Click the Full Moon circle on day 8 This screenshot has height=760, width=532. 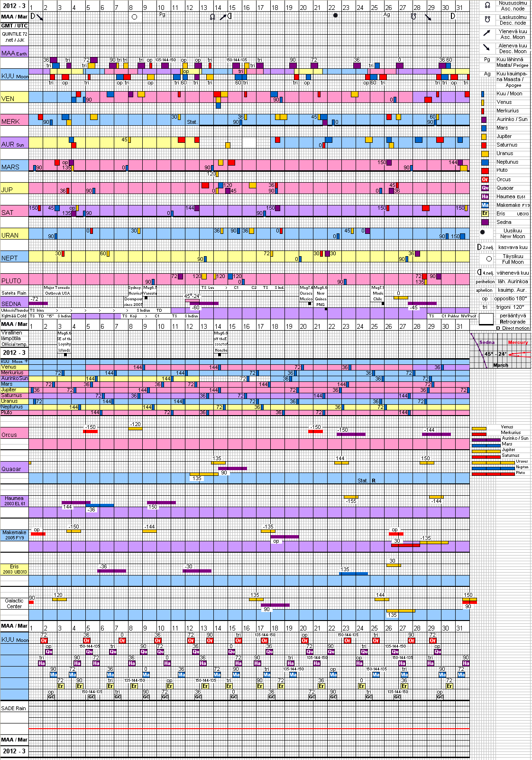(134, 17)
